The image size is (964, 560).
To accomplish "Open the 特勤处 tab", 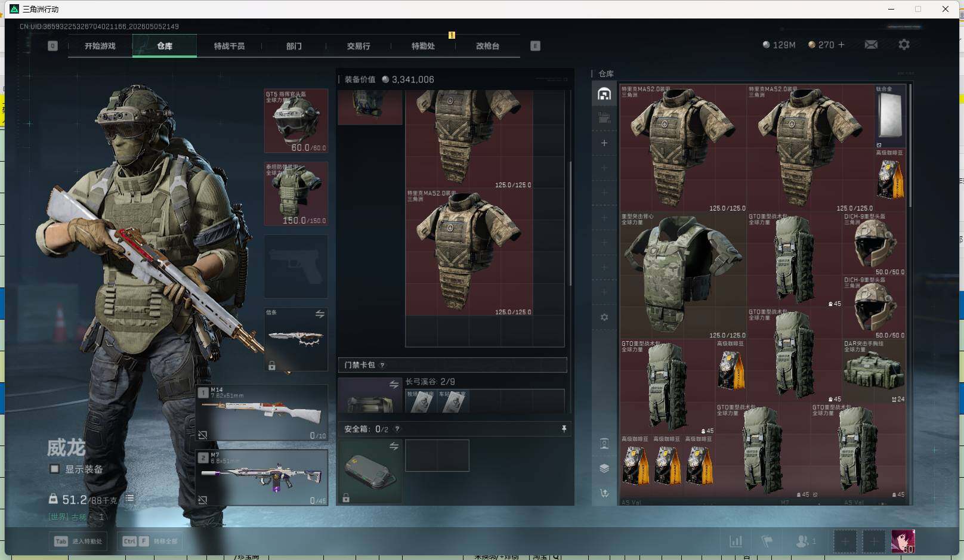I will click(x=423, y=46).
